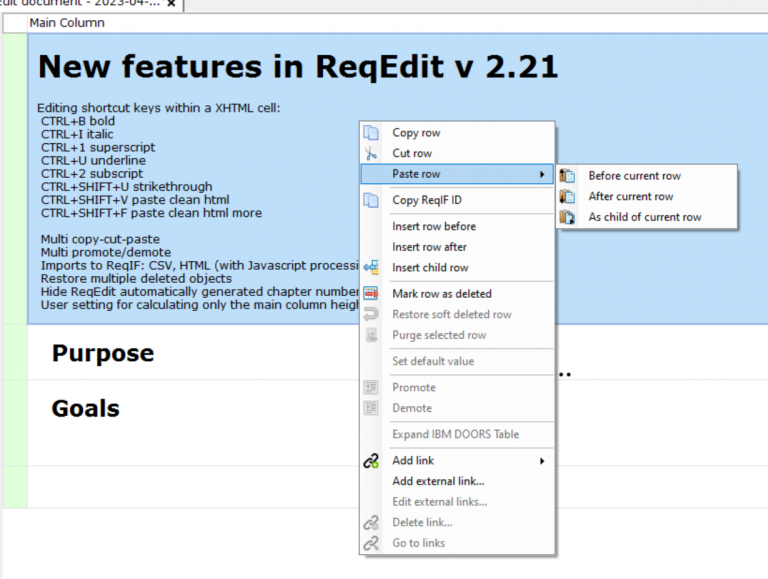768x579 pixels.
Task: Click the Copy ReqIF ID icon
Action: pos(371,200)
